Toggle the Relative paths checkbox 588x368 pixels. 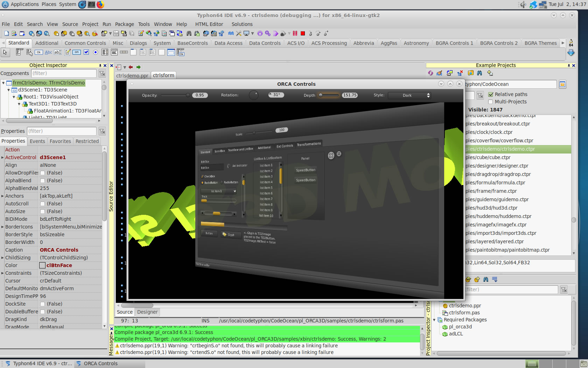click(491, 94)
